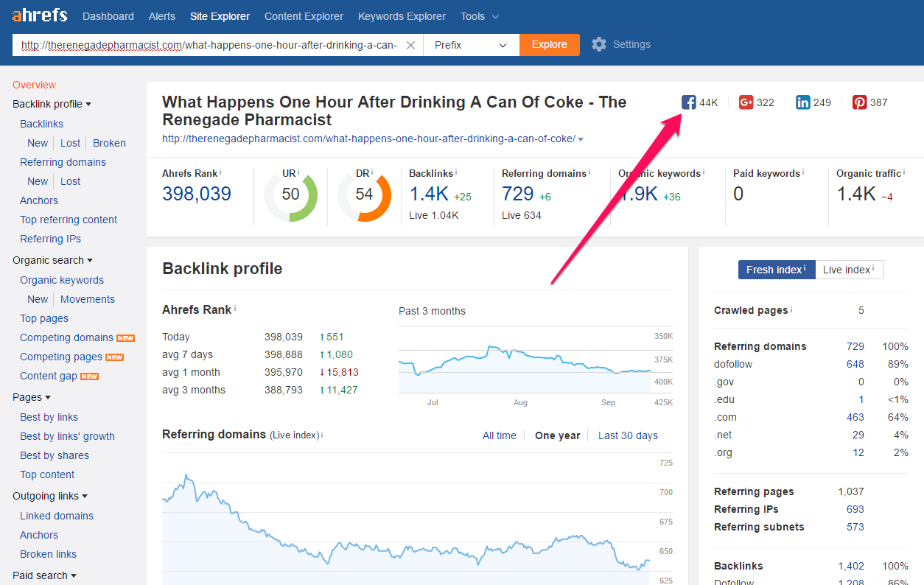Open the Backlinks sidebar link
The height and width of the screenshot is (585, 924).
click(x=41, y=124)
